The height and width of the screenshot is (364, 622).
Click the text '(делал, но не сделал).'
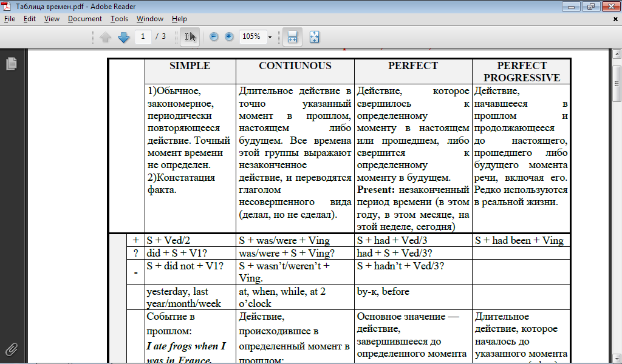pos(288,215)
